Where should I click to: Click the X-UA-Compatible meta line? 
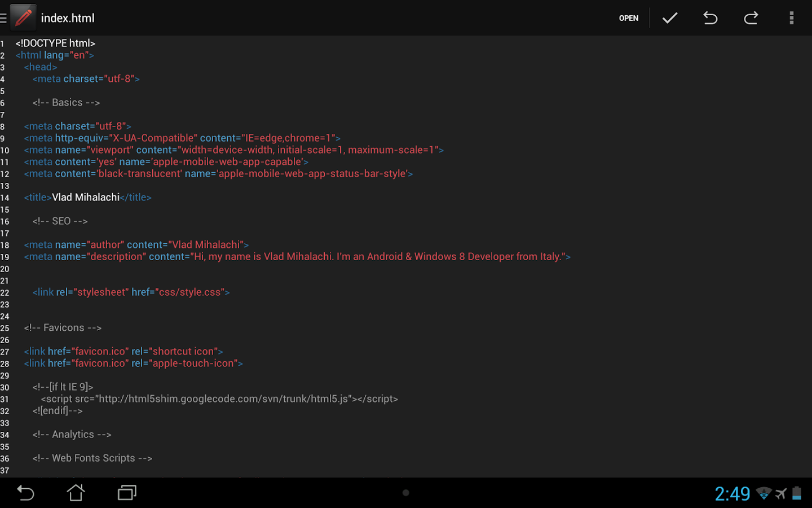point(182,138)
